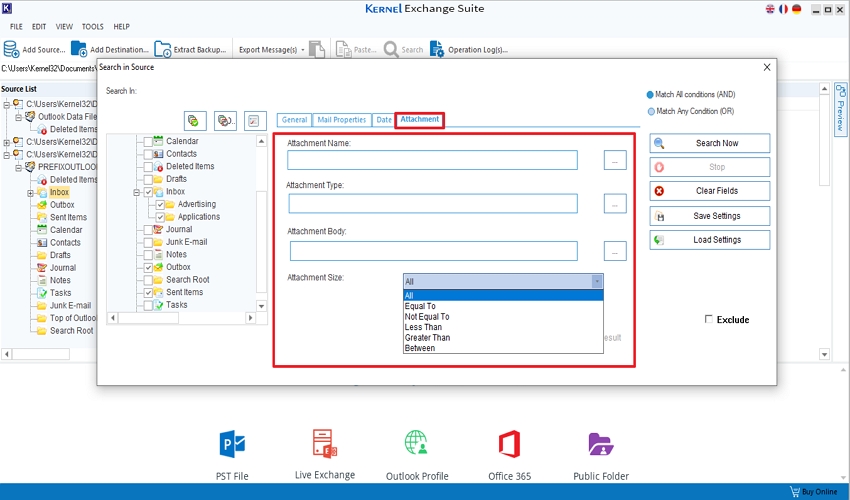The height and width of the screenshot is (500, 850).
Task: Uncheck the Sent Items checkbox in dialog
Action: point(148,292)
